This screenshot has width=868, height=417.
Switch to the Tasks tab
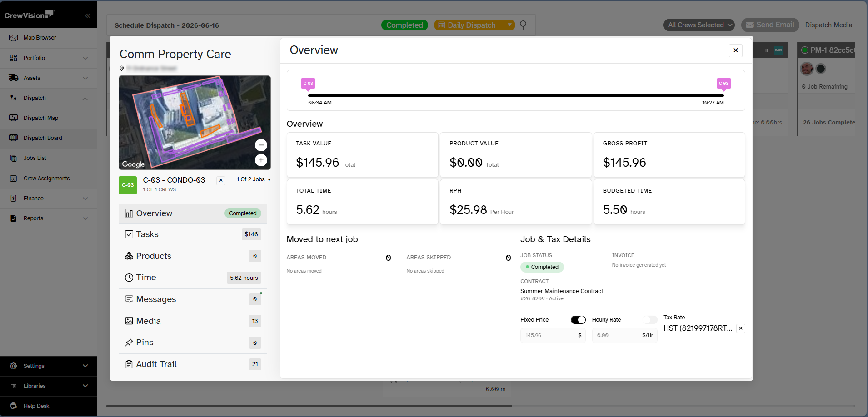193,234
